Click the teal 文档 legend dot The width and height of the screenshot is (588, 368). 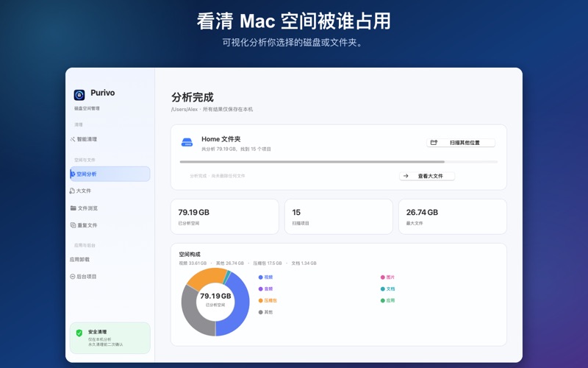tap(382, 289)
